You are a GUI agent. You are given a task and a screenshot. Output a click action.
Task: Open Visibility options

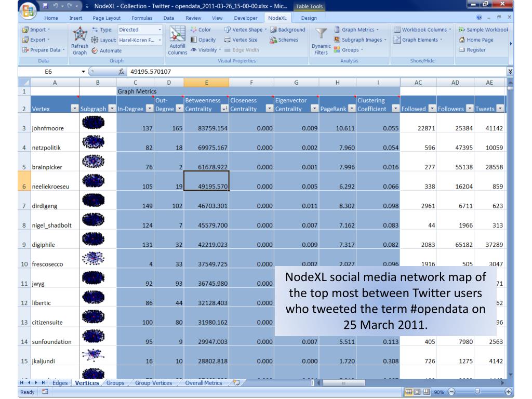pos(206,50)
